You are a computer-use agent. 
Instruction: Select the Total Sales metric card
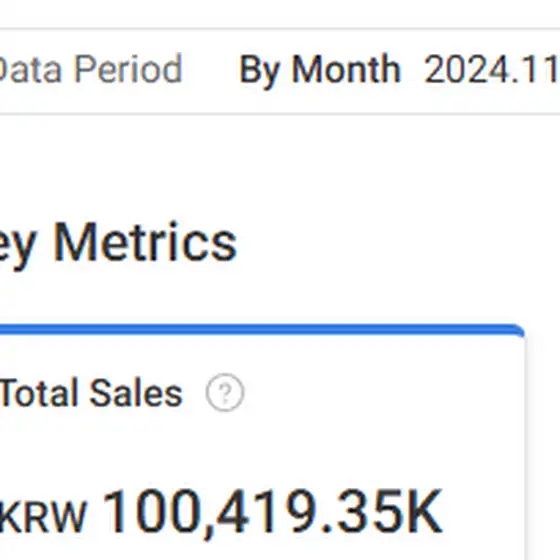pyautogui.click(x=262, y=442)
